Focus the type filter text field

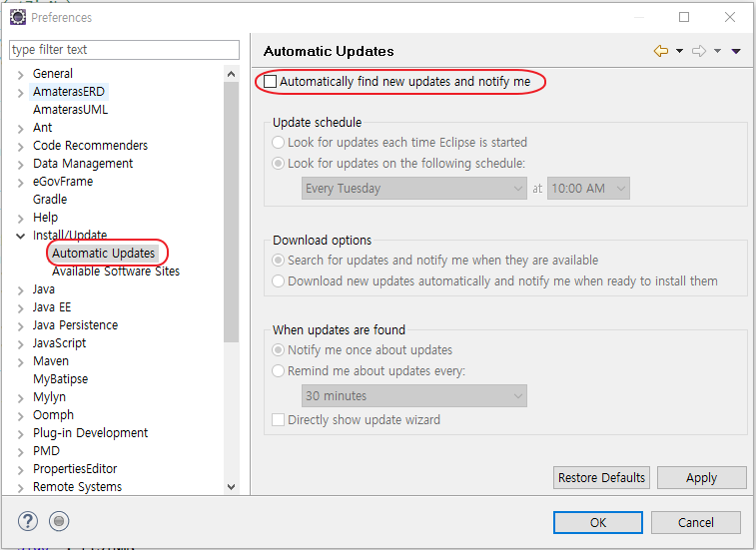tap(124, 50)
